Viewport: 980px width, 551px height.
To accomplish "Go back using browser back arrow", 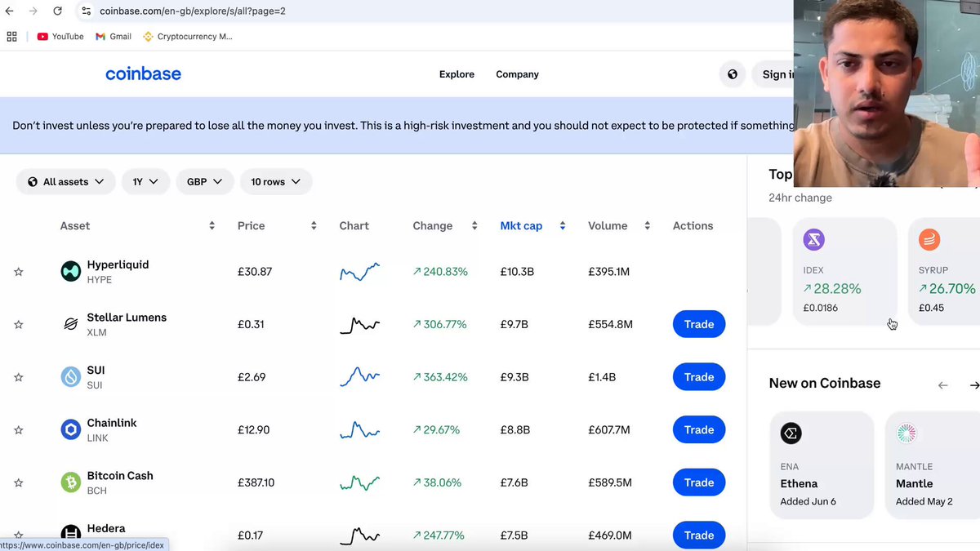I will pos(10,11).
